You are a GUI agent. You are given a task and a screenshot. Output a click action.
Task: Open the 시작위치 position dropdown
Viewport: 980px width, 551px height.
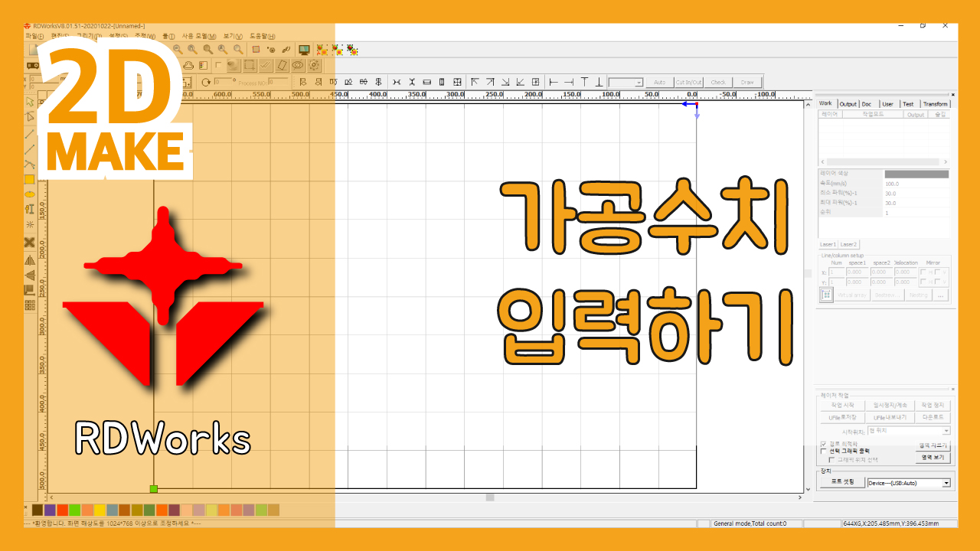pos(946,431)
